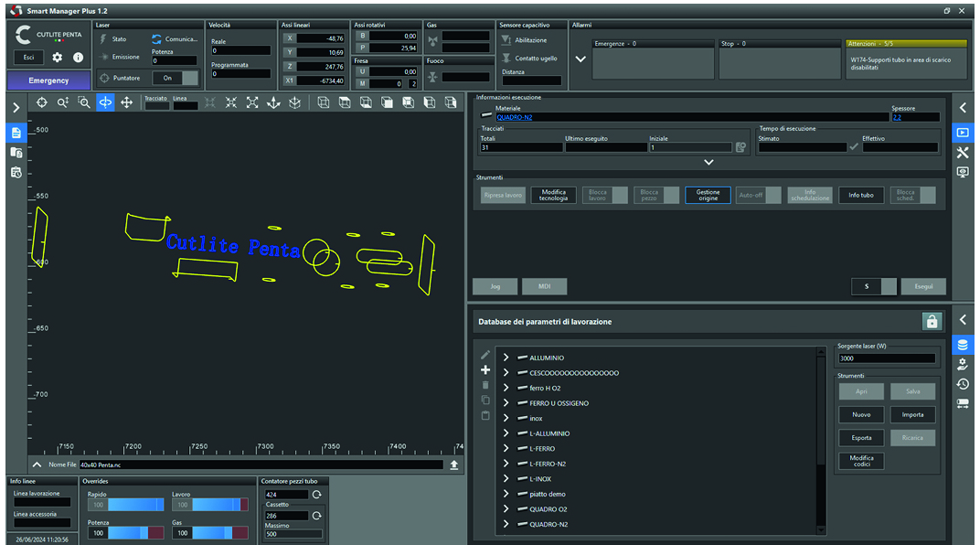The width and height of the screenshot is (980, 545).
Task: Toggle the S switch near Esegui
Action: tap(874, 286)
